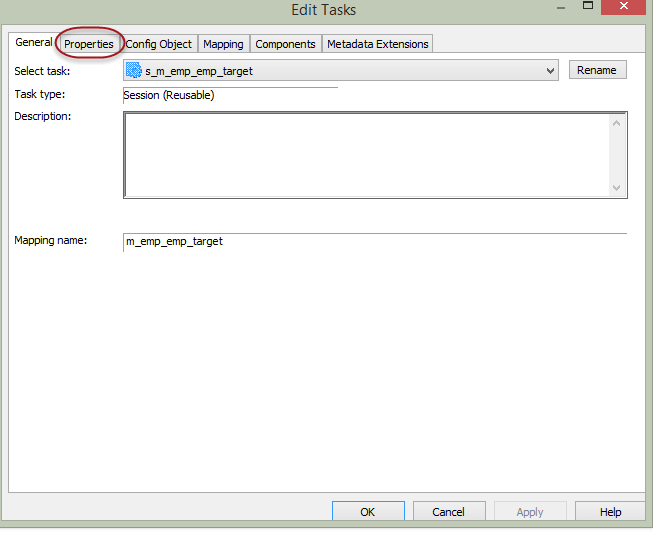
Task: Click the session icon beside s_m_emp_emp_target
Action: tap(134, 71)
